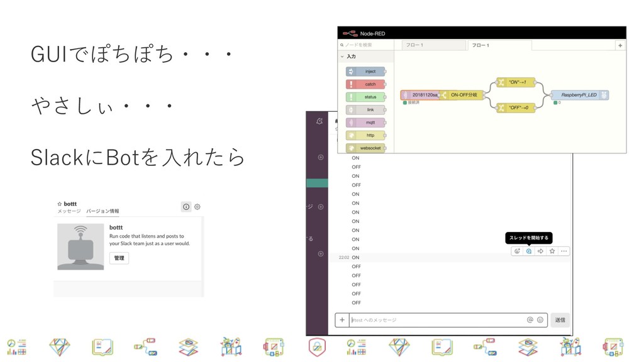Image resolution: width=644 pixels, height=362 pixels.
Task: Add a new flow tab with plus
Action: coord(620,45)
